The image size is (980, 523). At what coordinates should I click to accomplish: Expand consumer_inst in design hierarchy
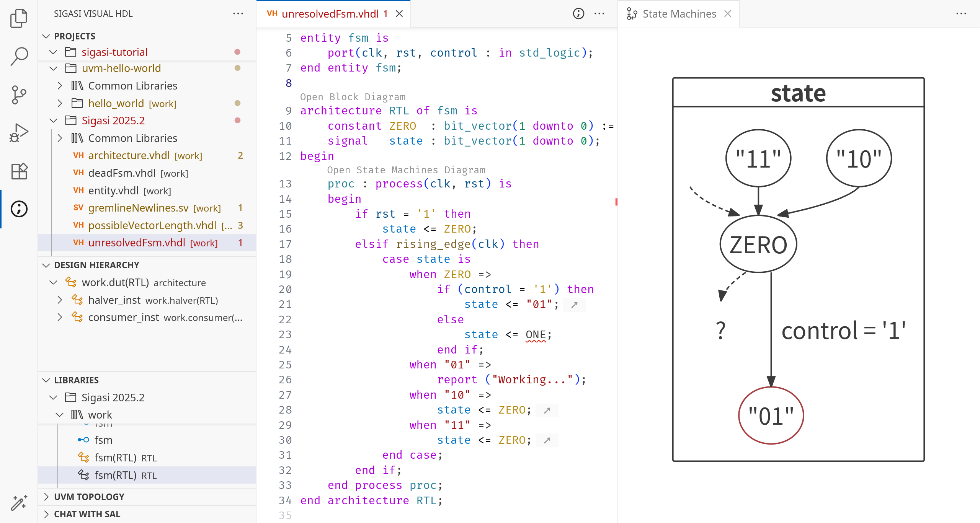coord(60,317)
